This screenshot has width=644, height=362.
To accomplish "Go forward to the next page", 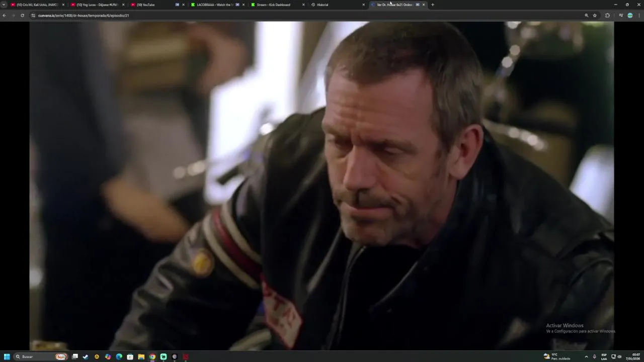I will pos(13,16).
